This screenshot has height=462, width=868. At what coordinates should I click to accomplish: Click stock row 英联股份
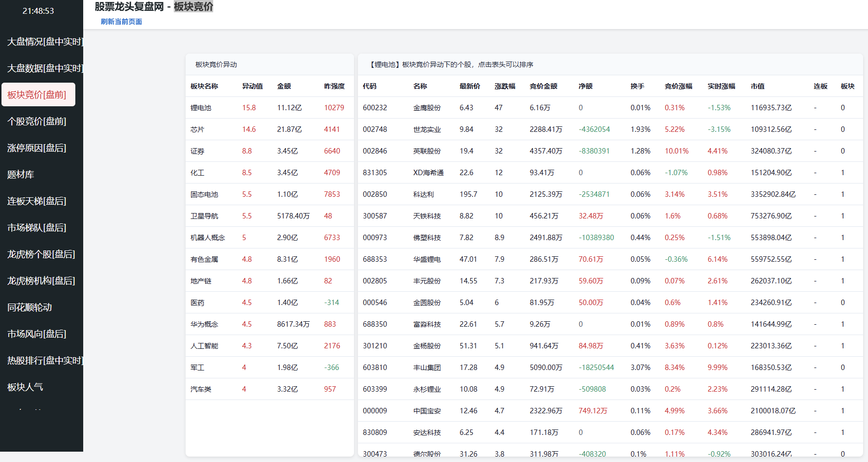[427, 151]
